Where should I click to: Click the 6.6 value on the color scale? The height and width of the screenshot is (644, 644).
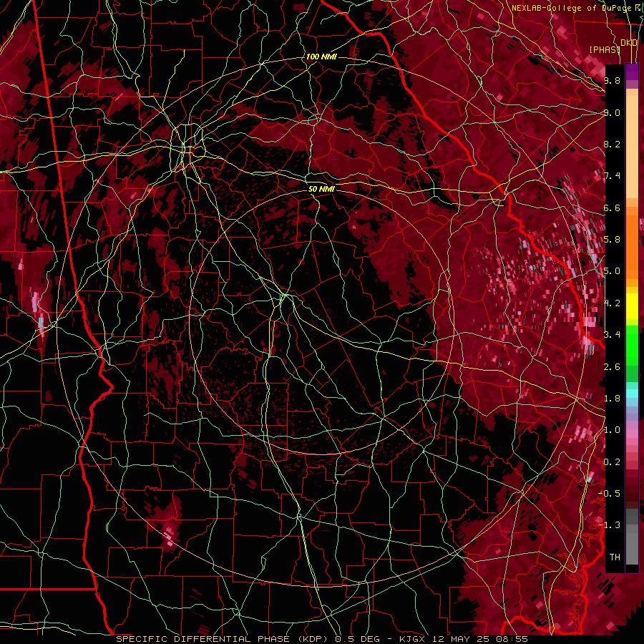click(612, 208)
